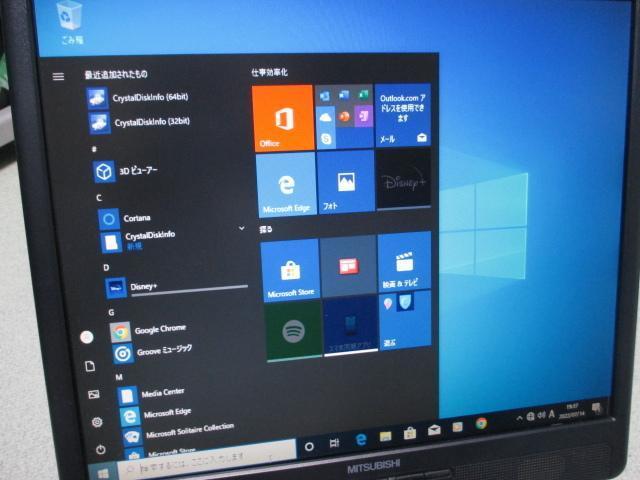The image size is (640, 480).
Task: Open Mail from the taskbar
Action: click(434, 430)
